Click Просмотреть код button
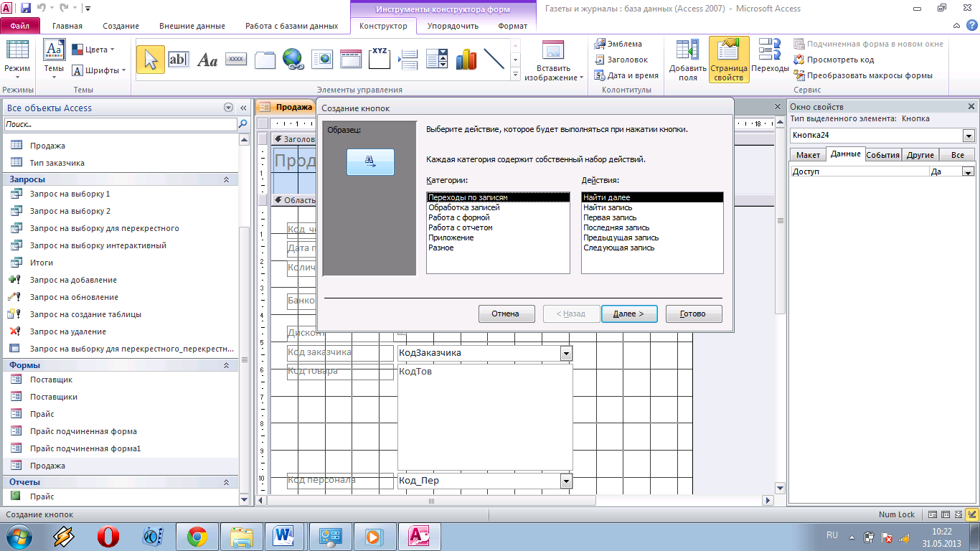 [x=834, y=60]
